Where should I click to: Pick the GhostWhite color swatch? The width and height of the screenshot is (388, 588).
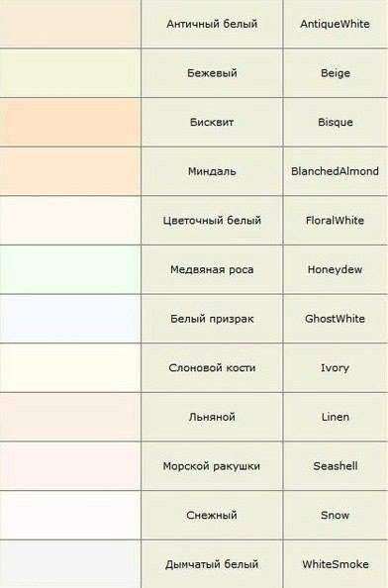click(70, 319)
